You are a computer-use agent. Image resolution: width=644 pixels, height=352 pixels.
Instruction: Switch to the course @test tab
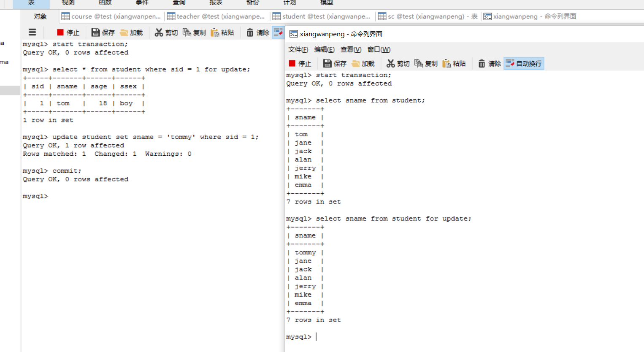[111, 16]
